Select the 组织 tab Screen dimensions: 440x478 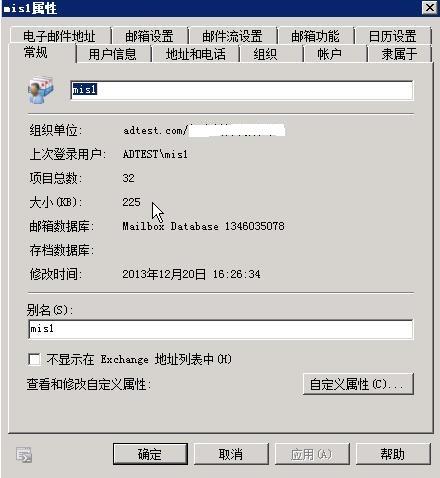click(265, 54)
